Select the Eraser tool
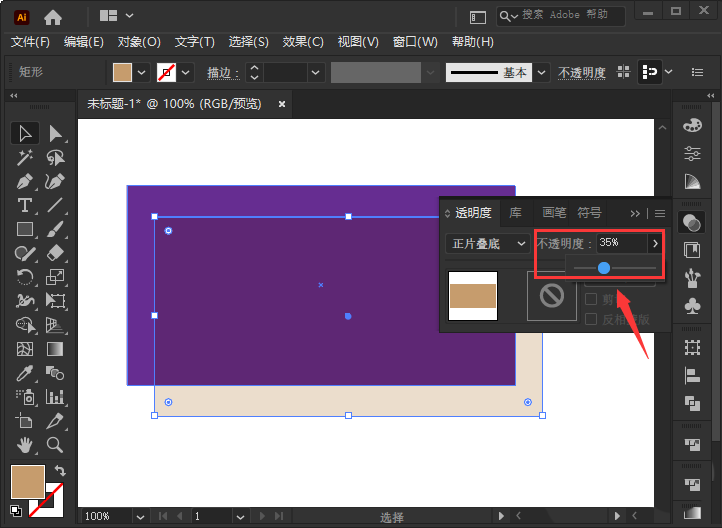 point(55,253)
